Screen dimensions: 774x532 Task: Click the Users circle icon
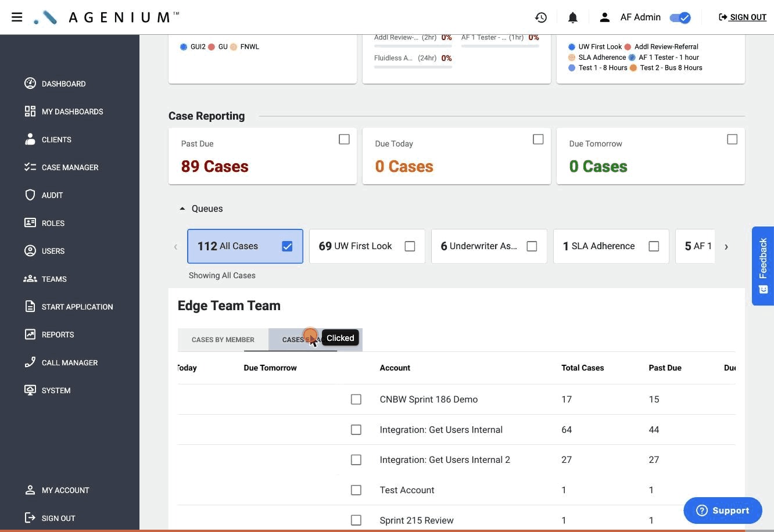tap(30, 250)
